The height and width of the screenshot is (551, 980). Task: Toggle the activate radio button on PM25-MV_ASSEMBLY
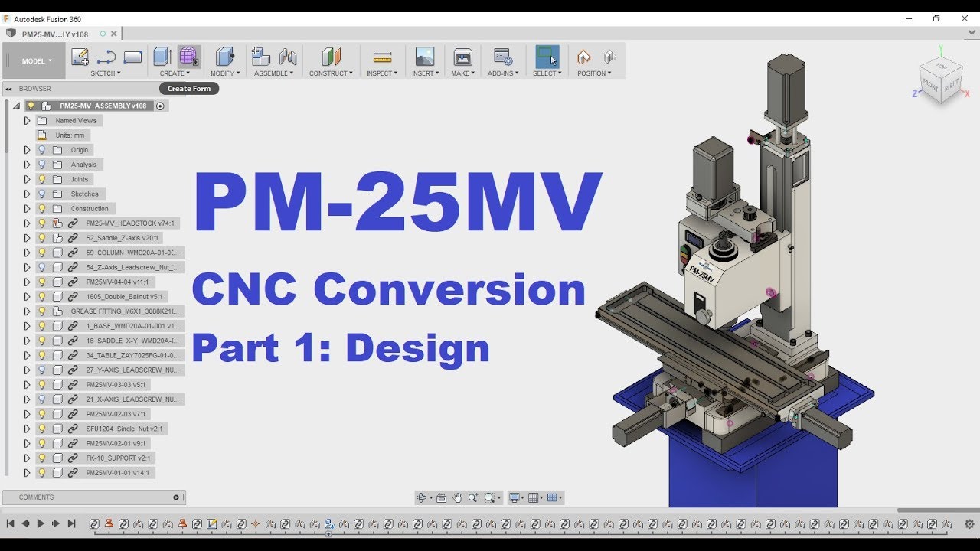tap(160, 106)
